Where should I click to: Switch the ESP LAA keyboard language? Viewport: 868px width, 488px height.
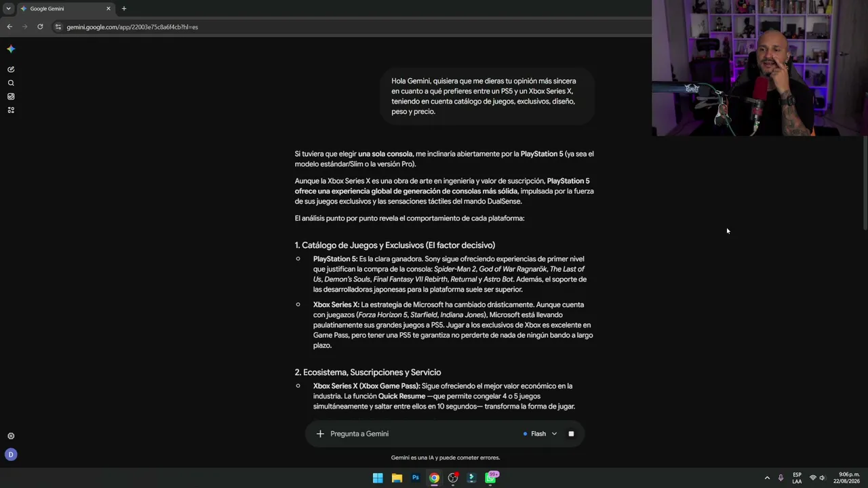coord(797,478)
